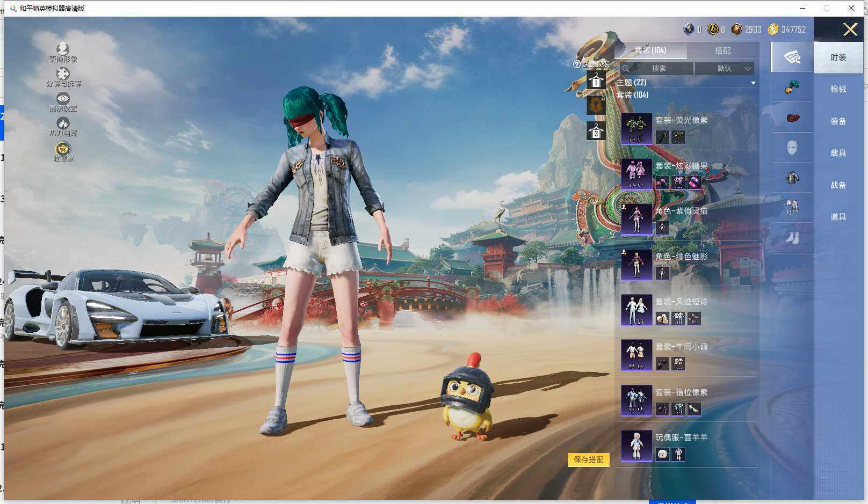Click the gold coin icon beside 347752
Image resolution: width=868 pixels, height=504 pixels.
(773, 29)
